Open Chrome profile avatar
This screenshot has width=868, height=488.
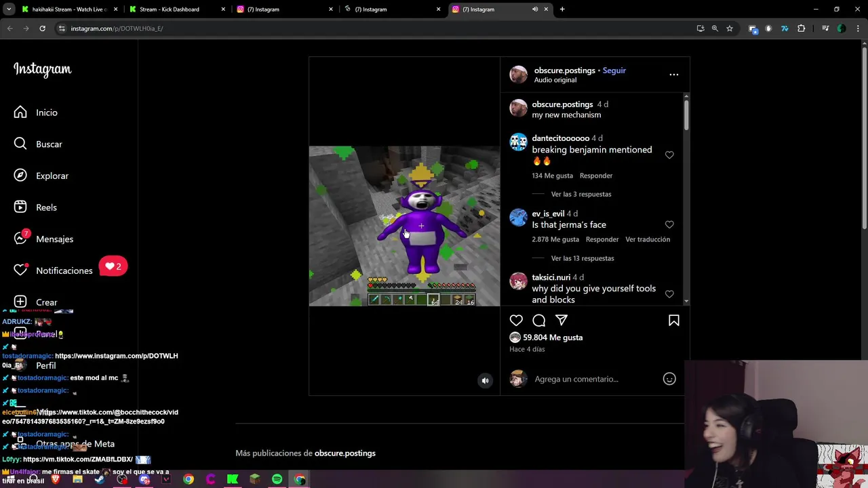842,28
